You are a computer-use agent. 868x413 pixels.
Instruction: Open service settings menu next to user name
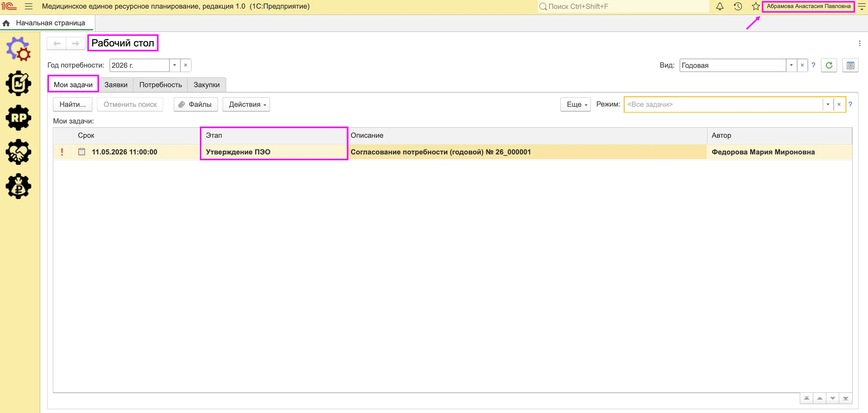[x=861, y=7]
